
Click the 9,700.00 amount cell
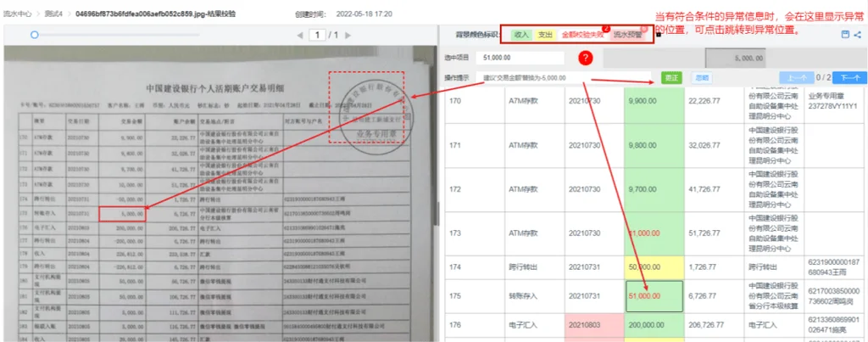coord(654,189)
